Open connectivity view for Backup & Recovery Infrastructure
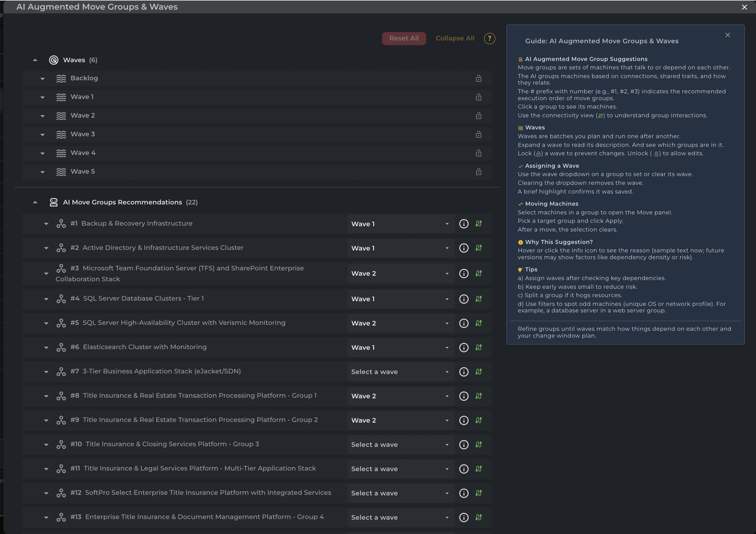Viewport: 756px width, 534px height. click(478, 224)
